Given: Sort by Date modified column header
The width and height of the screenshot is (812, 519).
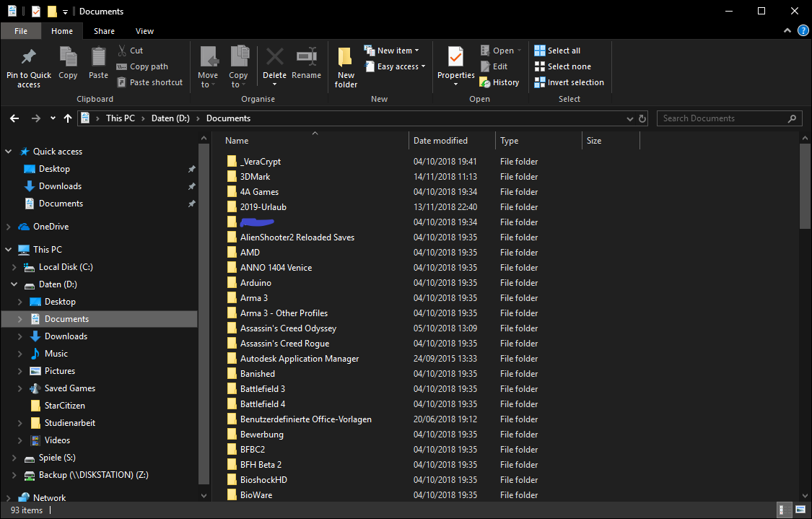Looking at the screenshot, I should coord(452,141).
